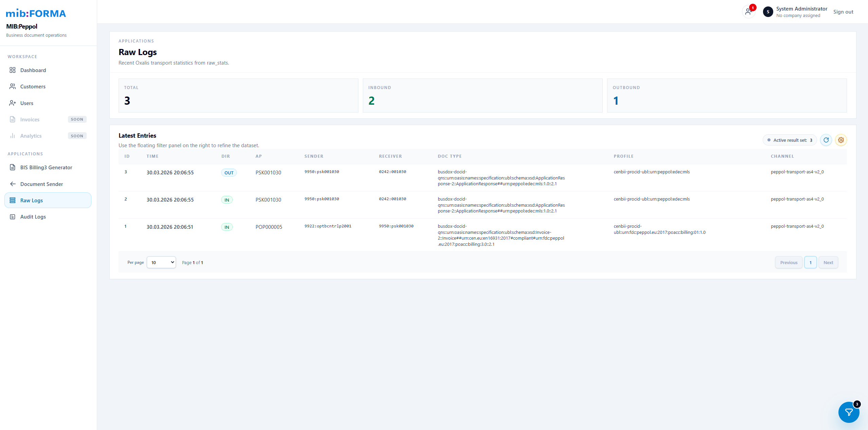Click the System Administrator avatar circle
This screenshot has height=430, width=868.
click(x=768, y=12)
